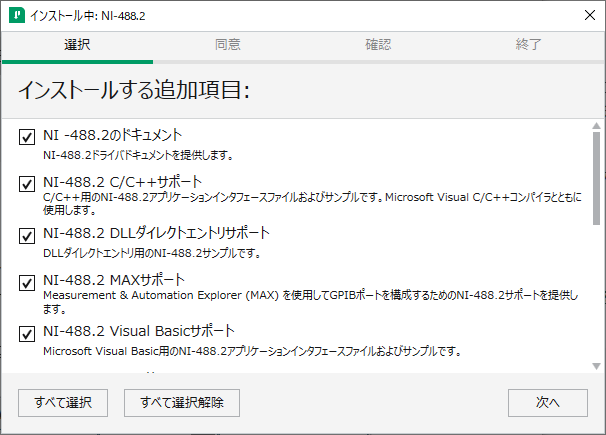The height and width of the screenshot is (435, 606).
Task: Click the NI-488.2 Visual Basicサポート title
Action: [x=139, y=331]
